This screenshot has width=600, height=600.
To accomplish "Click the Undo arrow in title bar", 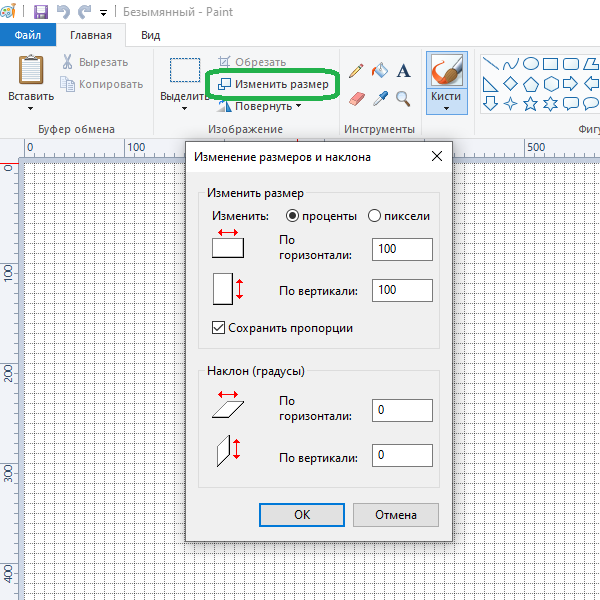I will (x=64, y=12).
